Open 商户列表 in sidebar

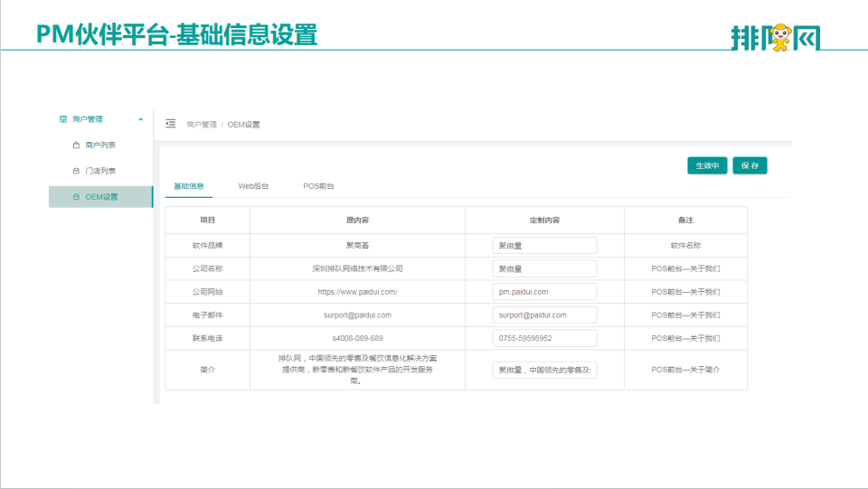[x=100, y=145]
